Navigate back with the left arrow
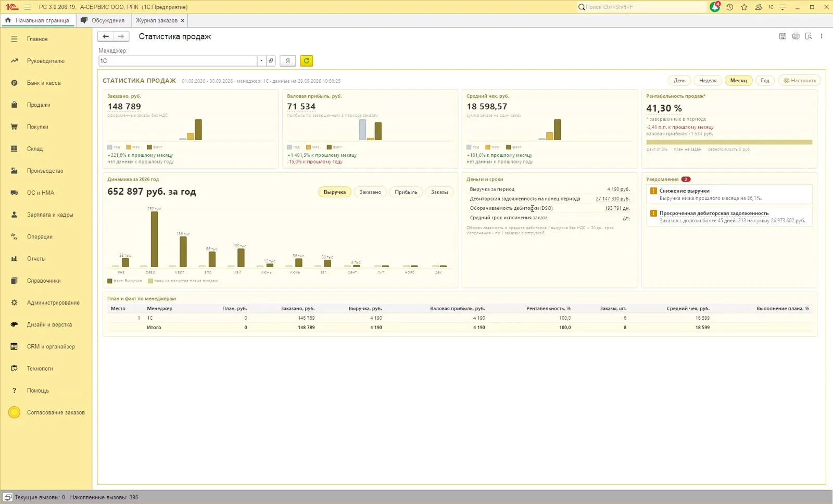Image resolution: width=833 pixels, height=504 pixels. click(106, 36)
